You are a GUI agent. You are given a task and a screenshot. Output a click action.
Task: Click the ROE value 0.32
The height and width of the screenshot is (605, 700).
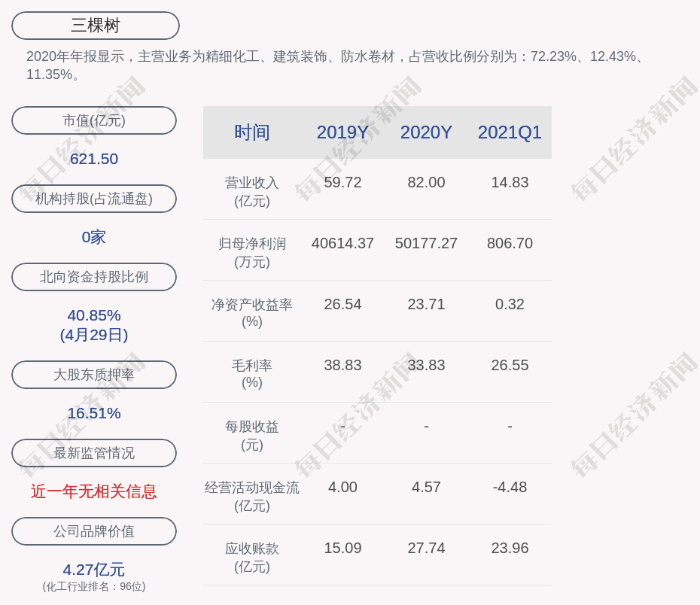tap(510, 304)
